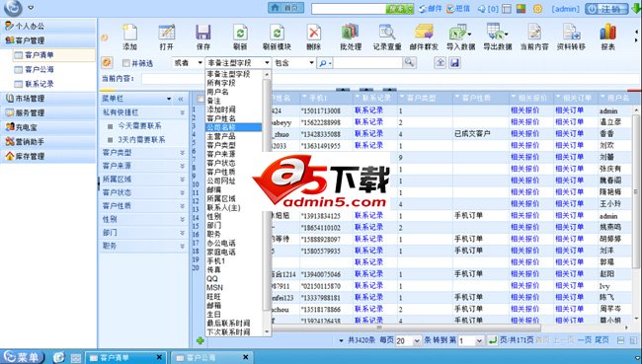Open the page number dropdown showing 1
This screenshot has width=642, height=364.
click(471, 340)
